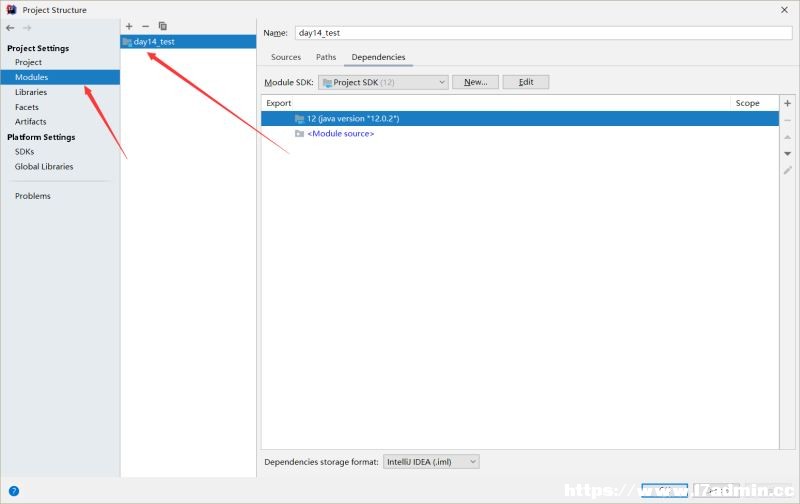
Task: Open Project settings section
Action: (x=28, y=62)
